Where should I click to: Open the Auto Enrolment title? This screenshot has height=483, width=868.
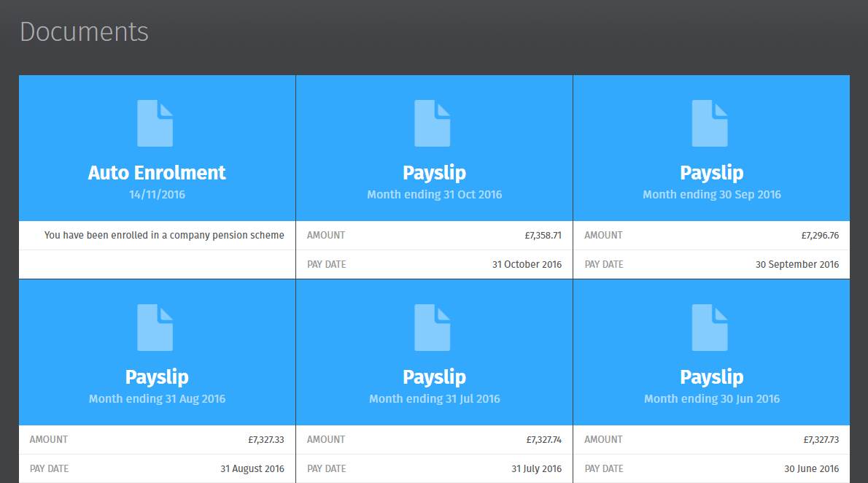157,173
